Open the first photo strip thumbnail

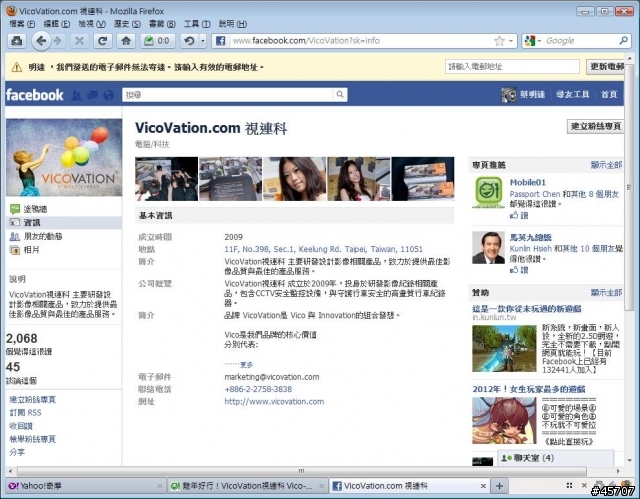(x=167, y=179)
